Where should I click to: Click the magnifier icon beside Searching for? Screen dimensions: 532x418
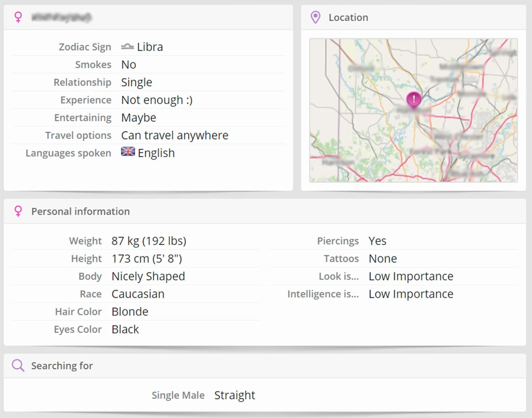point(18,365)
